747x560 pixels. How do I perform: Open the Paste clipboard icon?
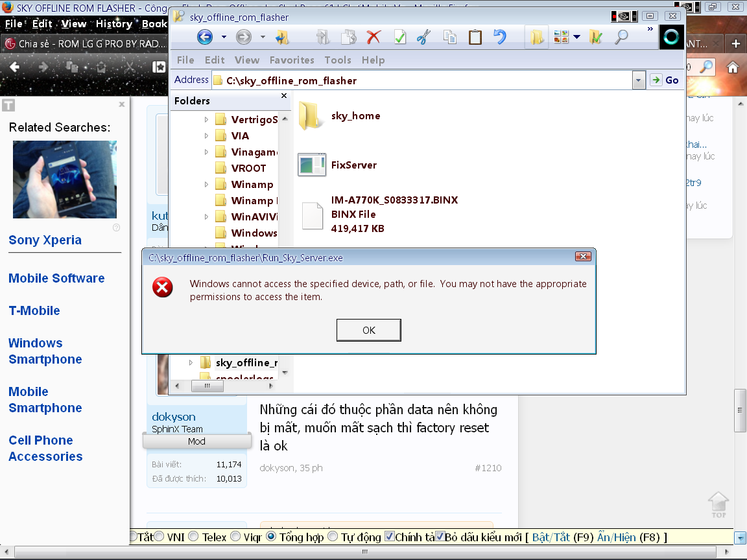pyautogui.click(x=475, y=37)
